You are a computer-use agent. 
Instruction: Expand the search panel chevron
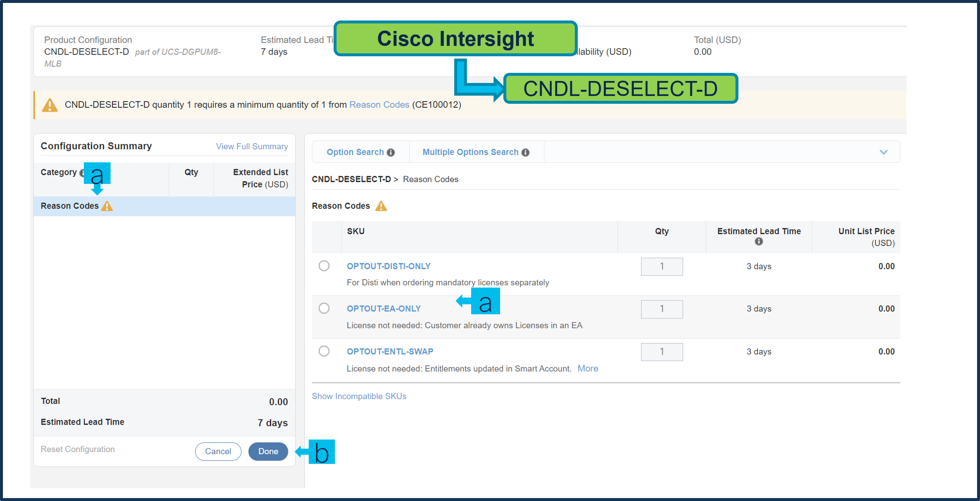tap(883, 152)
